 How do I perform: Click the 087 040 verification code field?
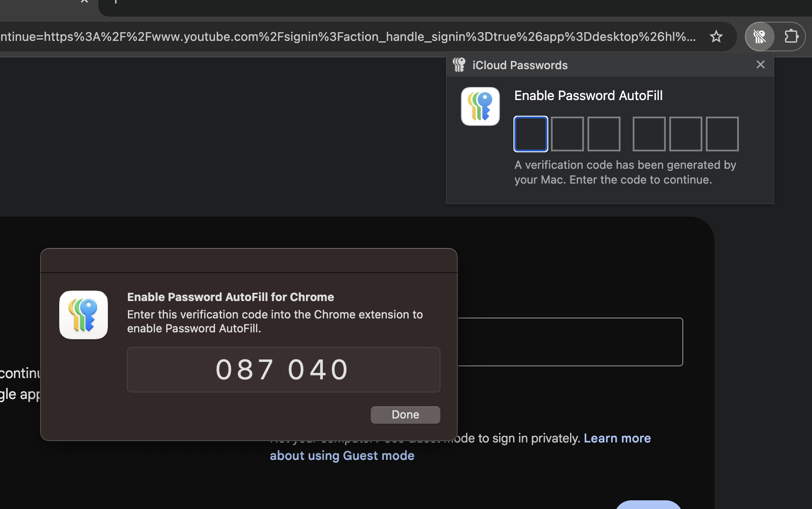[283, 370]
